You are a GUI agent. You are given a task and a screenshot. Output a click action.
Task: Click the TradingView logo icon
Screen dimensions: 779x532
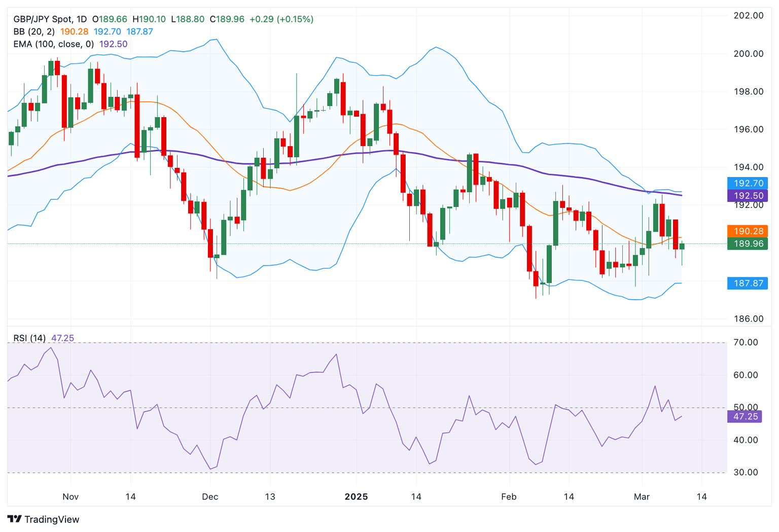[x=15, y=519]
